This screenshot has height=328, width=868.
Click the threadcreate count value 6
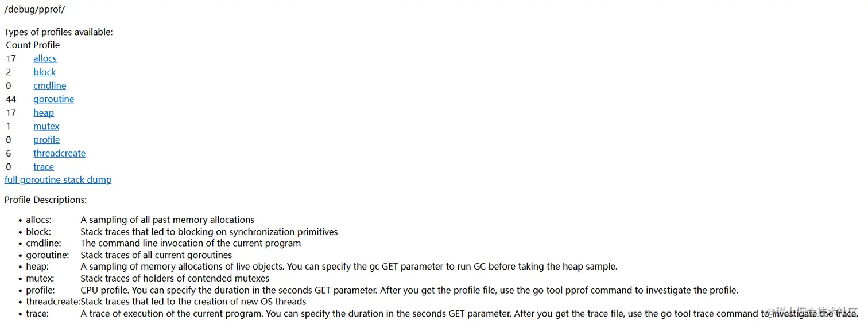pos(9,154)
